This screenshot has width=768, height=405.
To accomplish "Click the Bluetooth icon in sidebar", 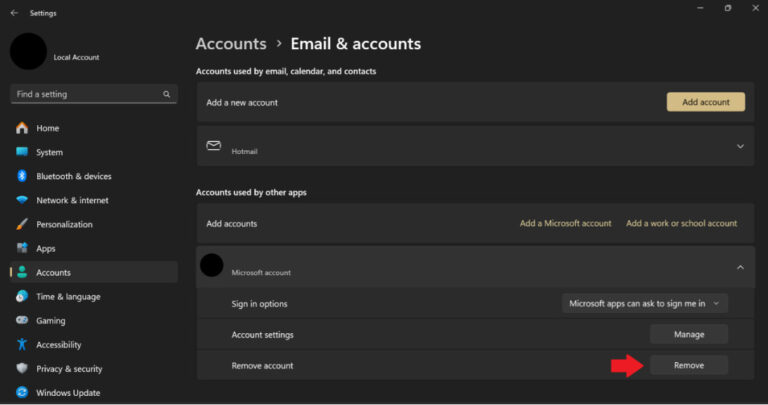I will (22, 176).
